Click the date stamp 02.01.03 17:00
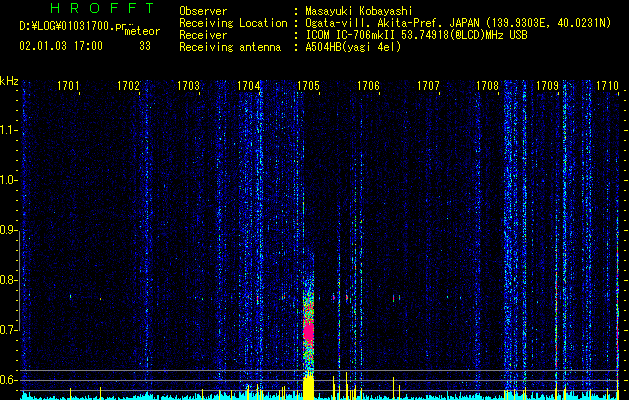 [61, 46]
